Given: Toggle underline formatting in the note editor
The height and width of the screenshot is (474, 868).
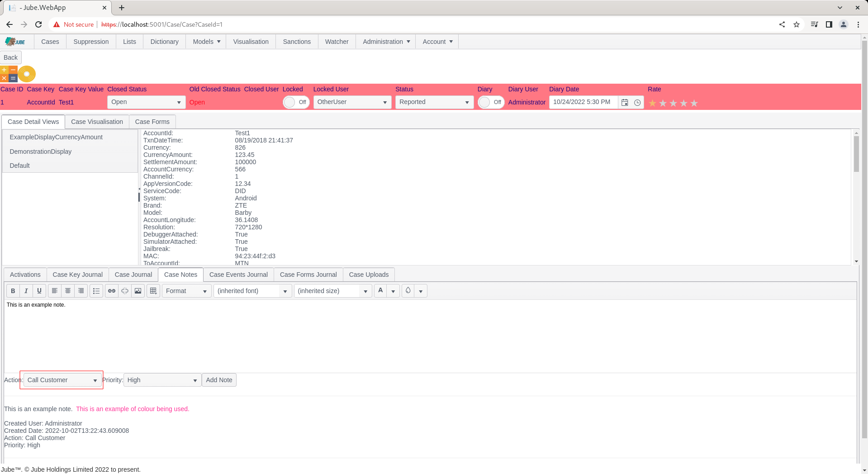Looking at the screenshot, I should pyautogui.click(x=39, y=291).
